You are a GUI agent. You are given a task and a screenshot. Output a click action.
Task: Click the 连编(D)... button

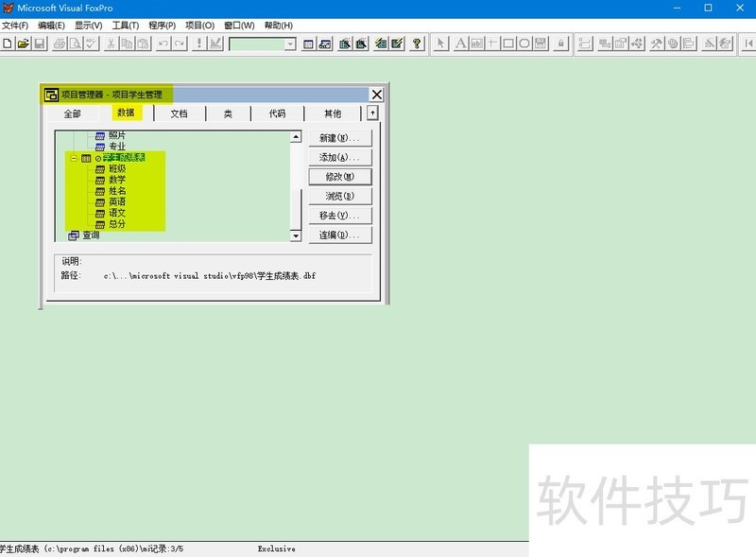click(x=340, y=235)
